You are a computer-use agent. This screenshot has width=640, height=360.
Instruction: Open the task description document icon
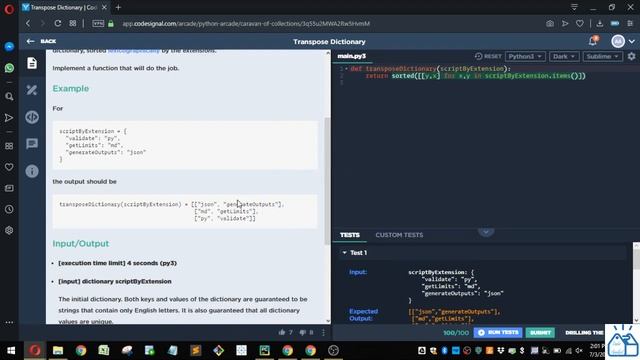[x=32, y=63]
